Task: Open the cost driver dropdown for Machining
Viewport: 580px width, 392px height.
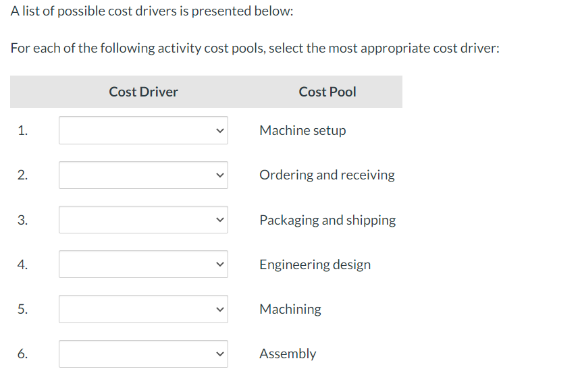Action: (x=143, y=309)
